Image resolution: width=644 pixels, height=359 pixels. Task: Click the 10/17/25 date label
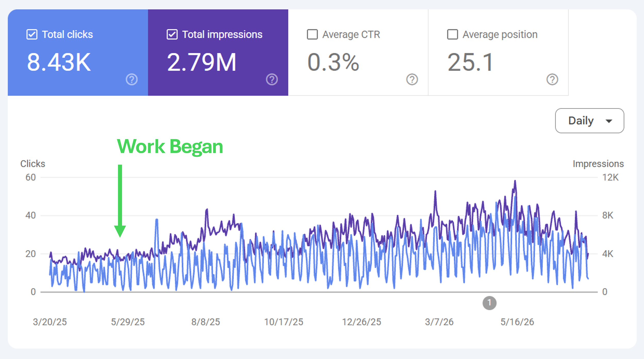[284, 322]
